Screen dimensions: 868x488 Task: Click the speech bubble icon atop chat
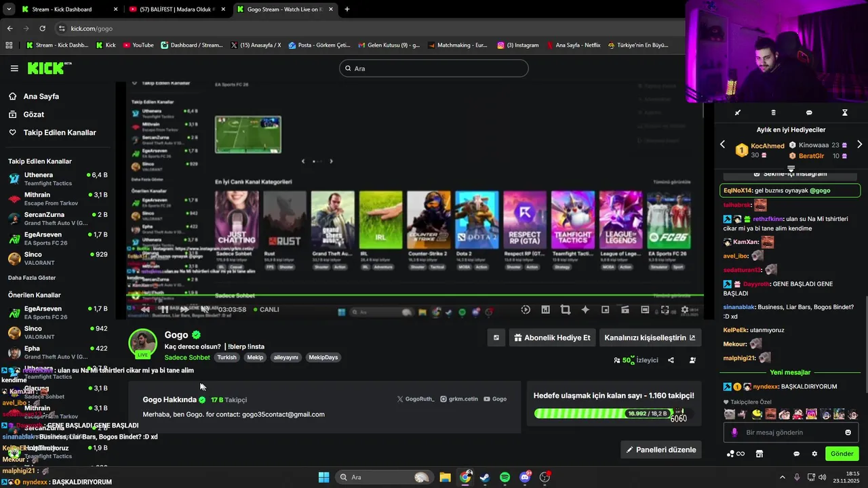[x=809, y=113]
